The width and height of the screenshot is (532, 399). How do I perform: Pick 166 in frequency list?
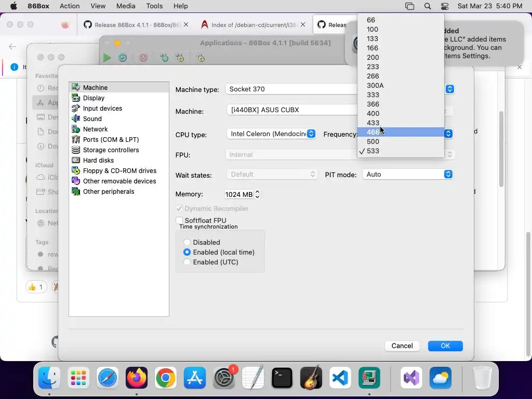[x=401, y=48]
